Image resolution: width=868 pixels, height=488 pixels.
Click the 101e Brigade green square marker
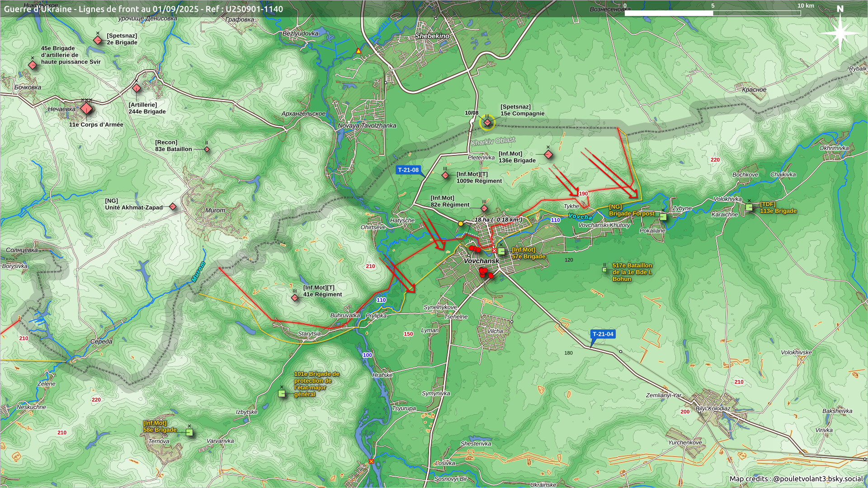[x=282, y=394]
